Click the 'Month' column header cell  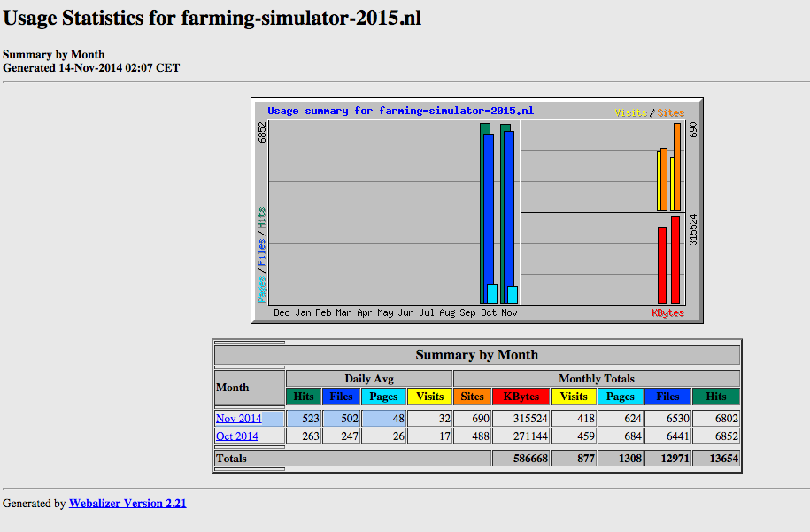[x=250, y=388]
